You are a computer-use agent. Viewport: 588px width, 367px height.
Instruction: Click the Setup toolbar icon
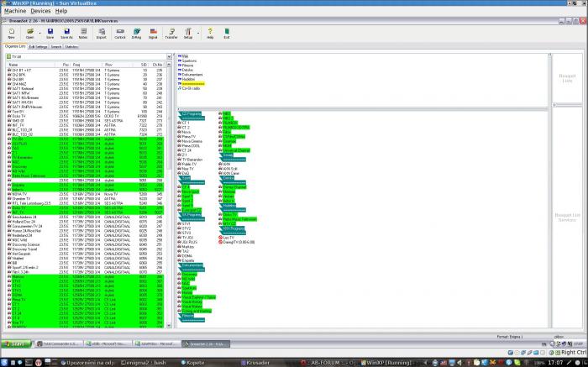pyautogui.click(x=188, y=34)
